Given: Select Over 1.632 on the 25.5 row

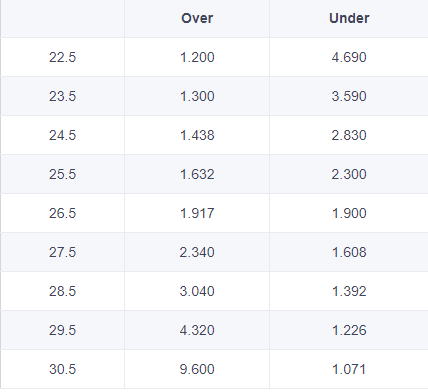Looking at the screenshot, I should point(197,174).
